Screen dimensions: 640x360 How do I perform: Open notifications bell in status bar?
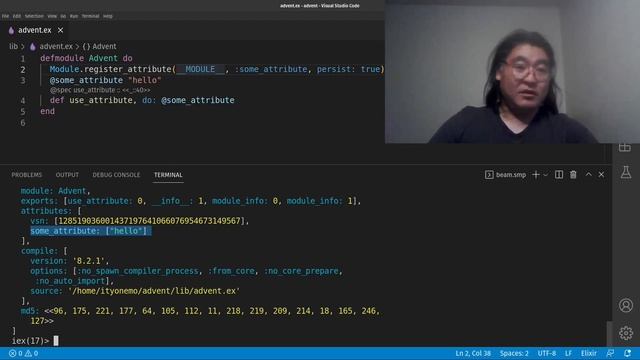tap(627, 353)
